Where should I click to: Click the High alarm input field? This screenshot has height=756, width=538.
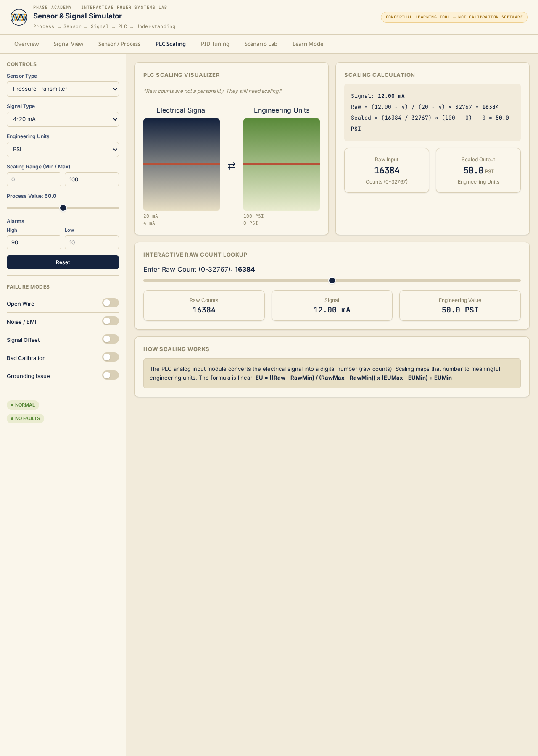(x=34, y=242)
